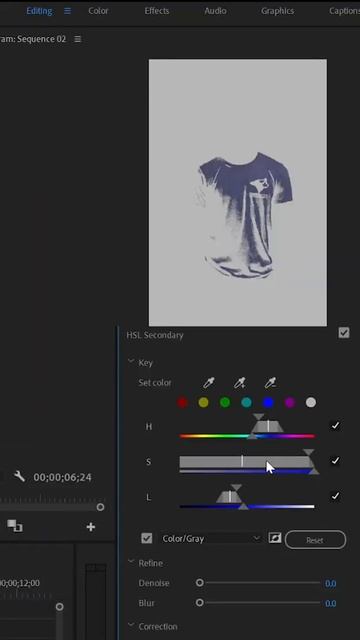360x640 pixels.
Task: Select the Set color eyedropper
Action: 209,383
